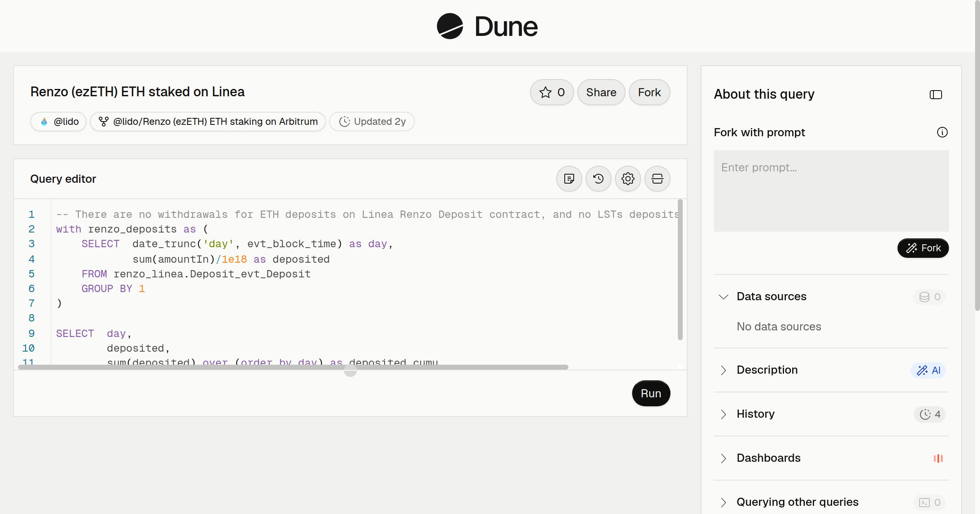
Task: Click the black Fork with AI button
Action: point(923,248)
